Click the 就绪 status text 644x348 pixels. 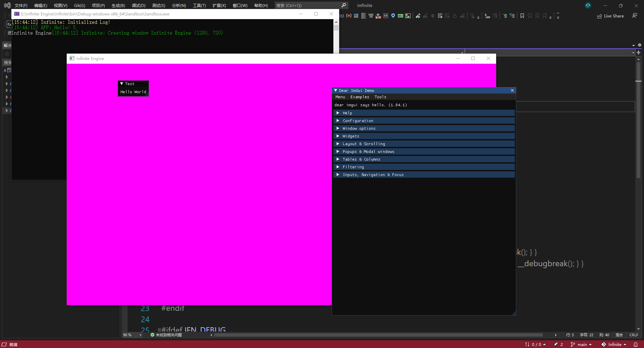point(13,344)
